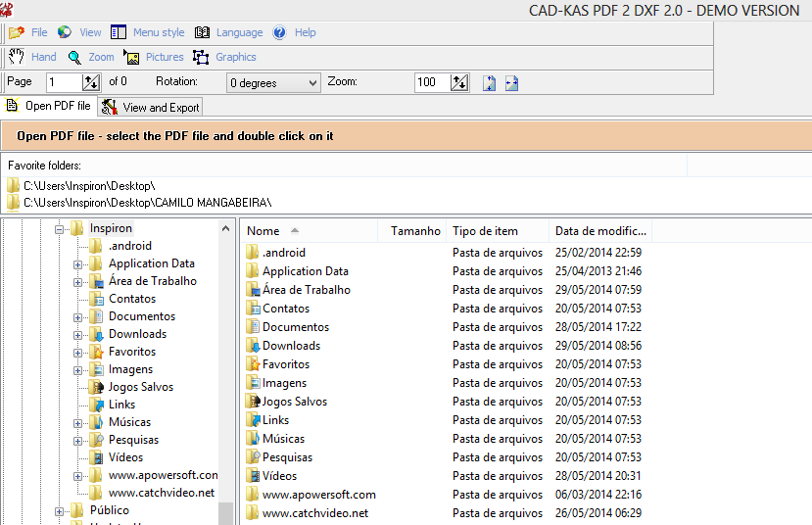The image size is (812, 525).
Task: Click the Pesquisas folder icon in file list
Action: click(x=253, y=457)
